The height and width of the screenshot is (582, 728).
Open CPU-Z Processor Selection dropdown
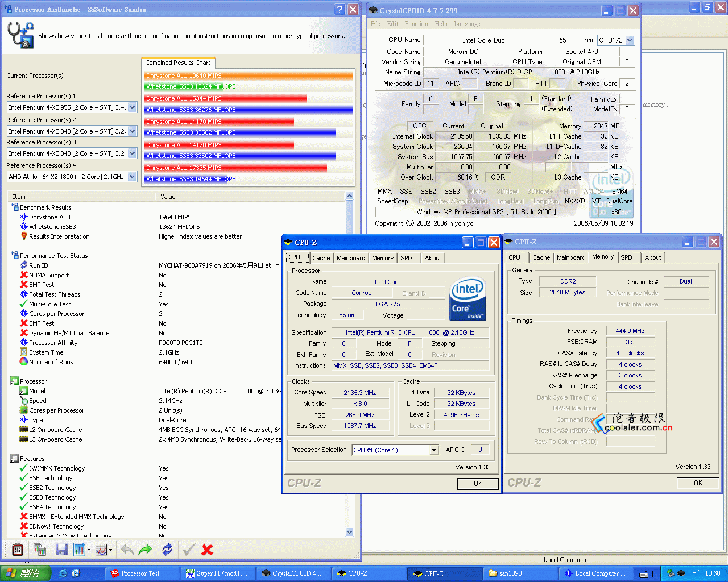(434, 450)
